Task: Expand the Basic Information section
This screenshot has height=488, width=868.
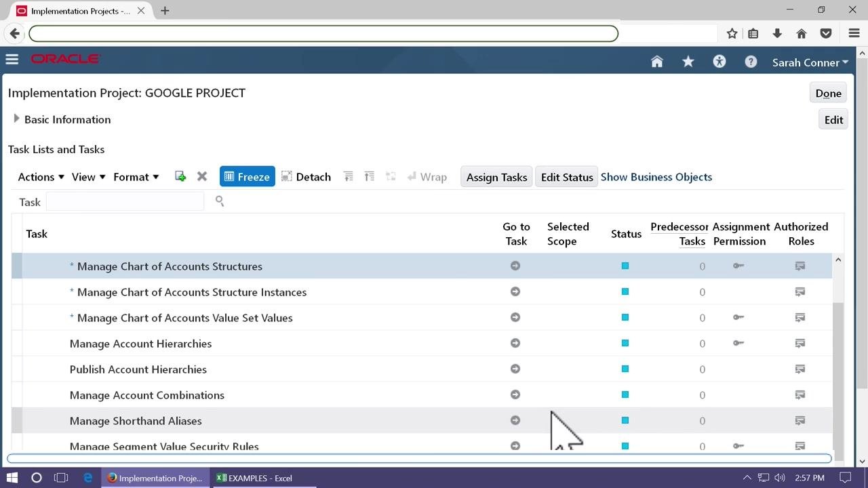Action: [16, 119]
